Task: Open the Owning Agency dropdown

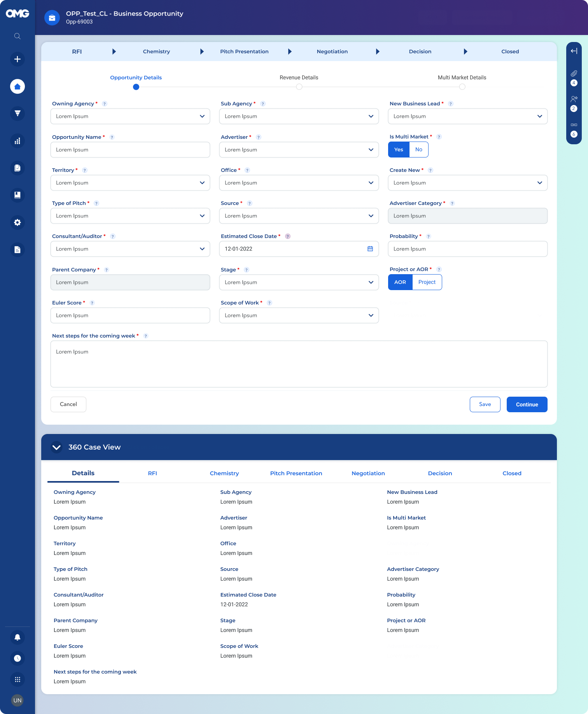Action: 130,116
